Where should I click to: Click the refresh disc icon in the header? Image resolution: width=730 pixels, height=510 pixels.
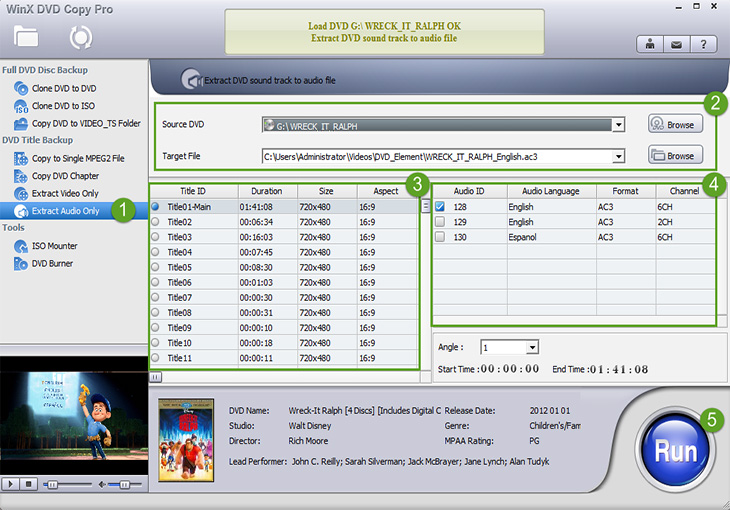[81, 38]
